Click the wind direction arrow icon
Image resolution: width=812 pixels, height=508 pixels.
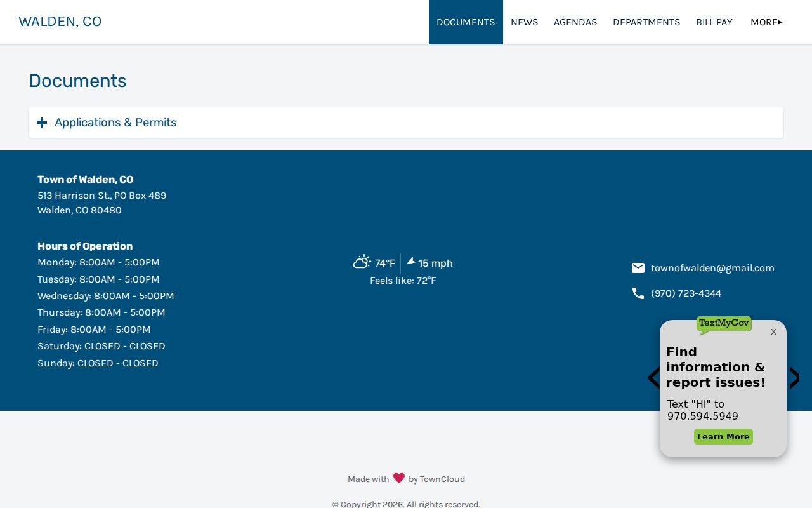411,261
